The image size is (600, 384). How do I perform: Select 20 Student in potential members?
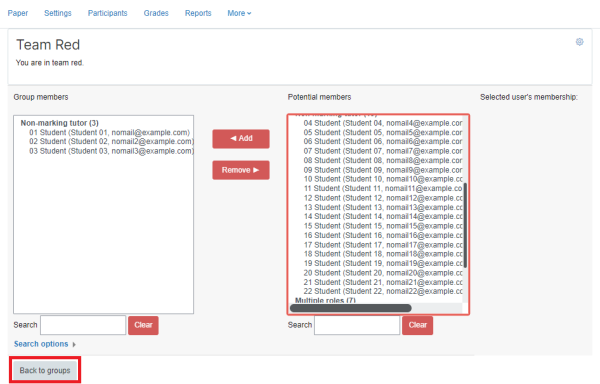click(383, 273)
